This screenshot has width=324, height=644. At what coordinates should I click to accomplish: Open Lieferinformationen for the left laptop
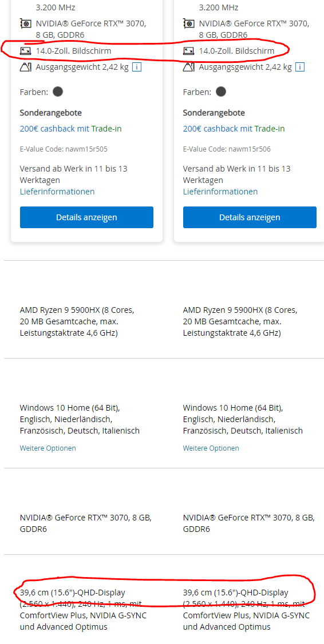pos(57,192)
